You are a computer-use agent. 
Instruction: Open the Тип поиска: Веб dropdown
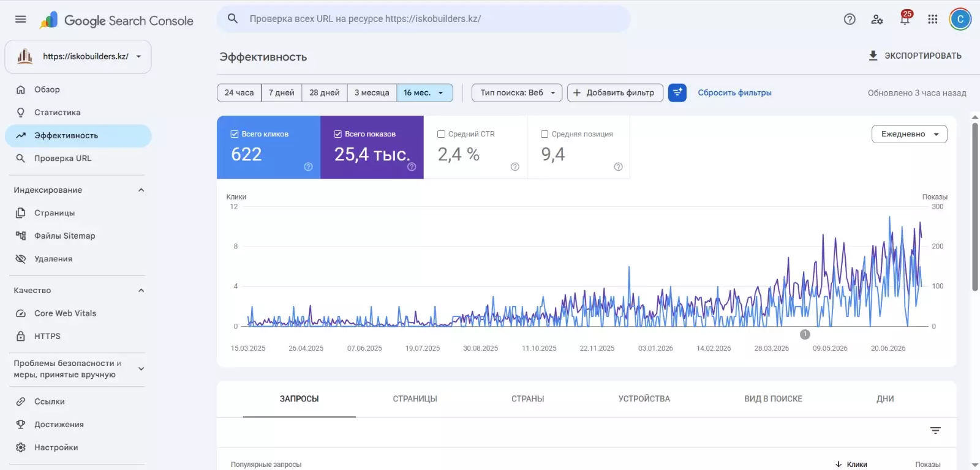pyautogui.click(x=517, y=93)
